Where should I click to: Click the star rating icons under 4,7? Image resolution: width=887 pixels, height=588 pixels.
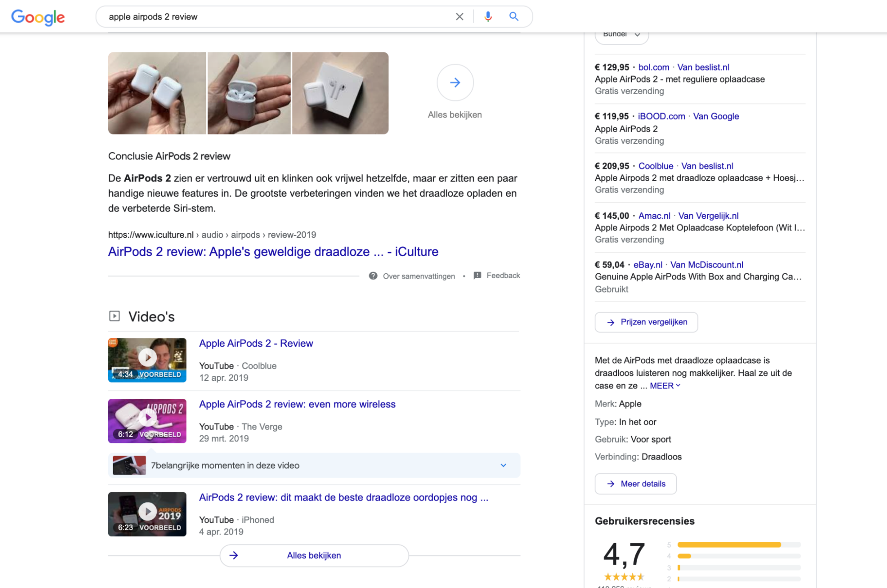pyautogui.click(x=624, y=577)
